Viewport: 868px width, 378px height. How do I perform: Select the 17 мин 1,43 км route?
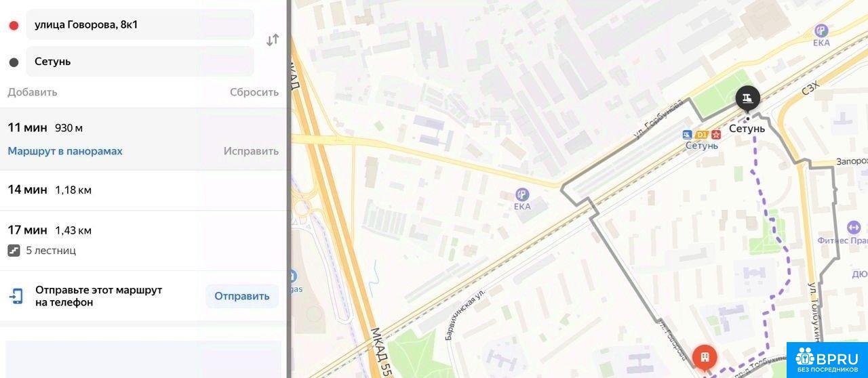click(143, 240)
